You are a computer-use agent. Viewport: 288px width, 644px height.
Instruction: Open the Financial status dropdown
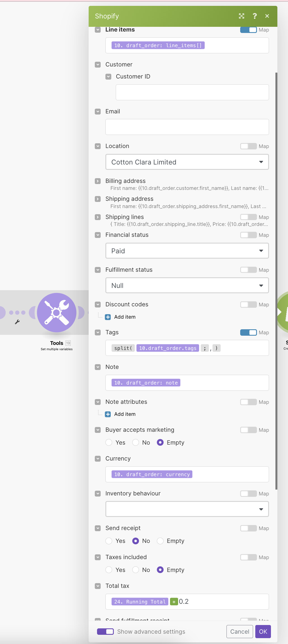[x=187, y=251]
